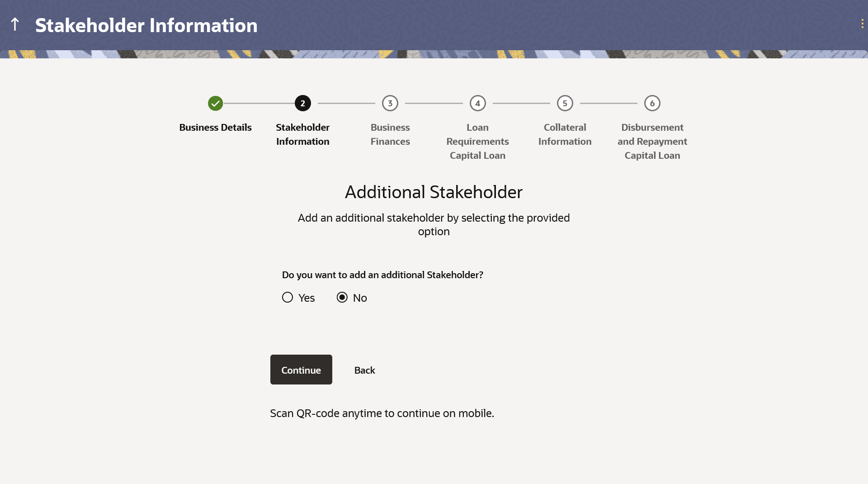Click the green checkmark for Business Details
This screenshot has height=484, width=868.
pyautogui.click(x=215, y=103)
